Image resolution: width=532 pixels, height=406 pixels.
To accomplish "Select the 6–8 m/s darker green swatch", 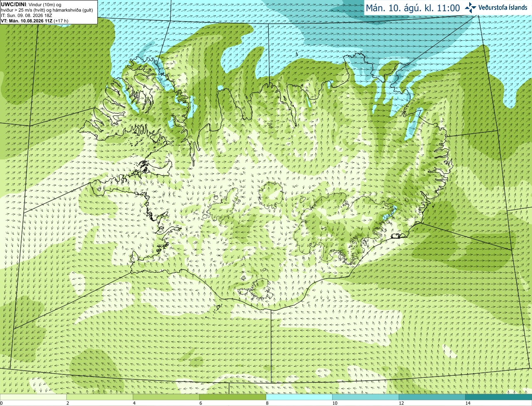I will pyautogui.click(x=233, y=397).
